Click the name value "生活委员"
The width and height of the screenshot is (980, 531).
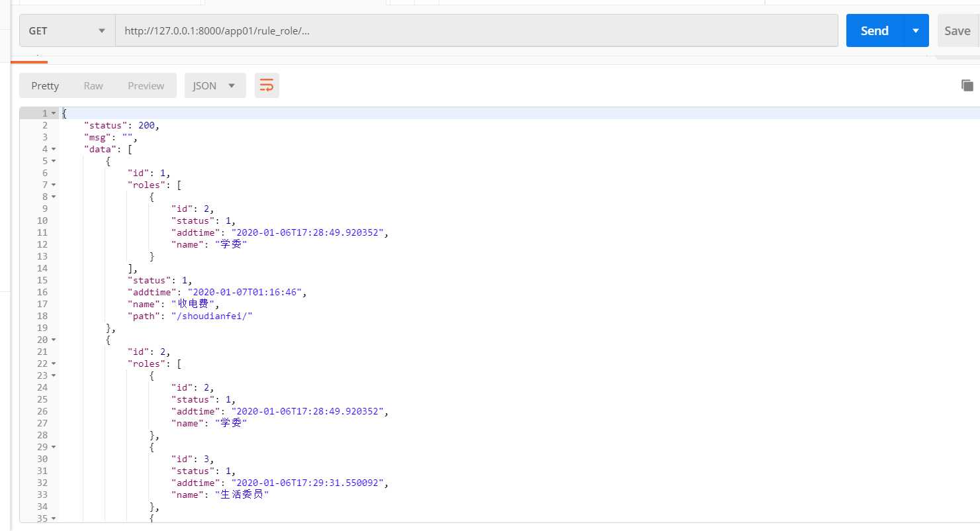(242, 495)
